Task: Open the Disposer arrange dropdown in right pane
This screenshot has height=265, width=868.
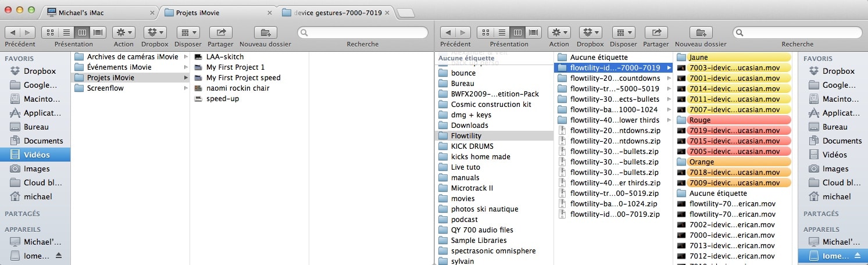Action: click(x=623, y=33)
